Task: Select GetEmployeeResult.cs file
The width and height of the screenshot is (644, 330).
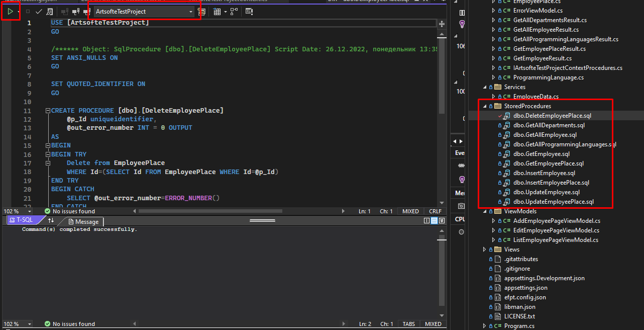Action: pos(544,58)
